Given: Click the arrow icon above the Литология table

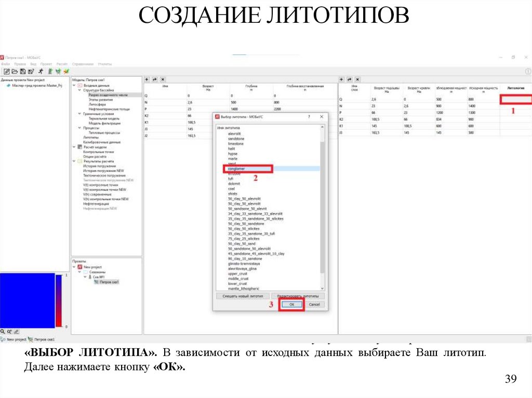Looking at the screenshot, I should [349, 79].
